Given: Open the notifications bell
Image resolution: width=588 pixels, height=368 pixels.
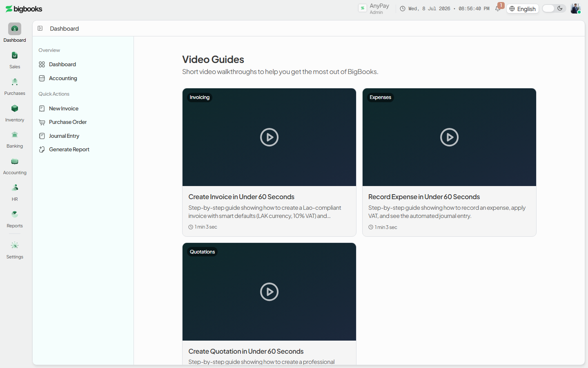Looking at the screenshot, I should tap(498, 9).
